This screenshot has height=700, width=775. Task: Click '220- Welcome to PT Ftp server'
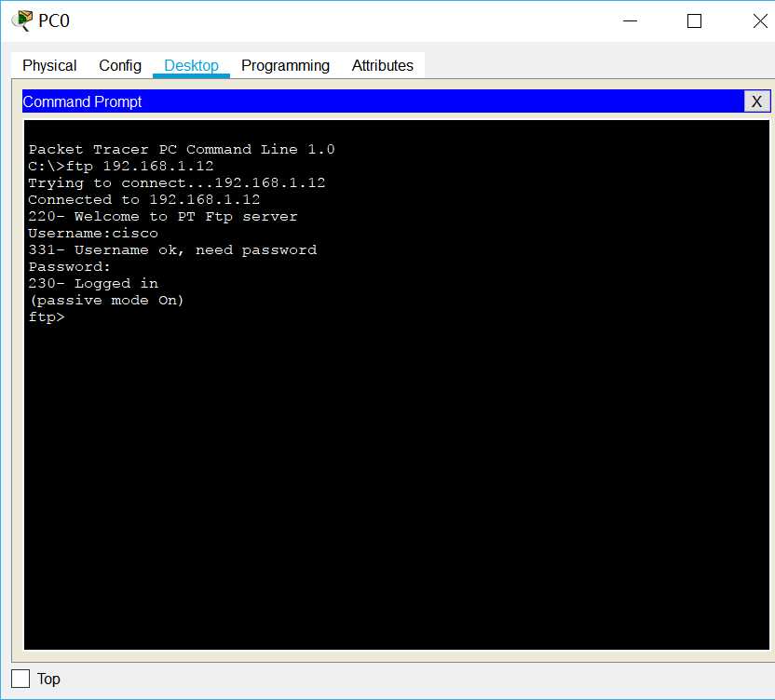(x=163, y=216)
